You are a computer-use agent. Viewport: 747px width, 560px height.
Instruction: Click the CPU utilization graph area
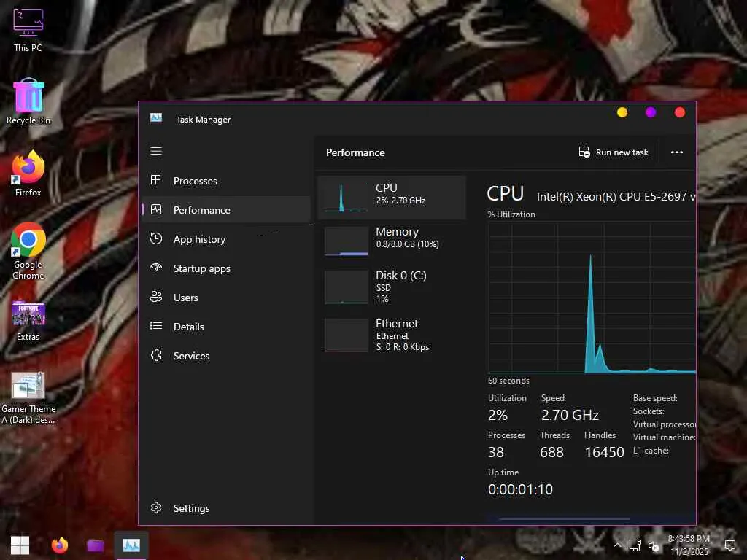tap(592, 297)
